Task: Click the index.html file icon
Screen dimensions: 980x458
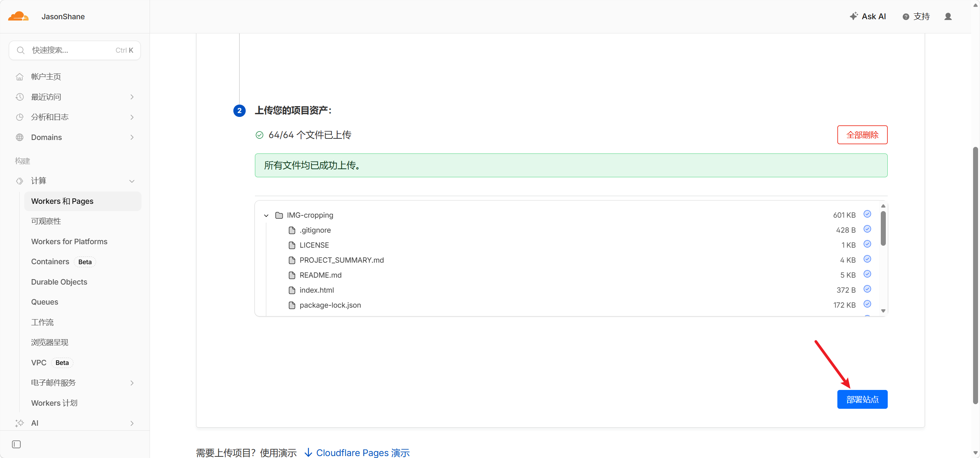Action: 292,290
